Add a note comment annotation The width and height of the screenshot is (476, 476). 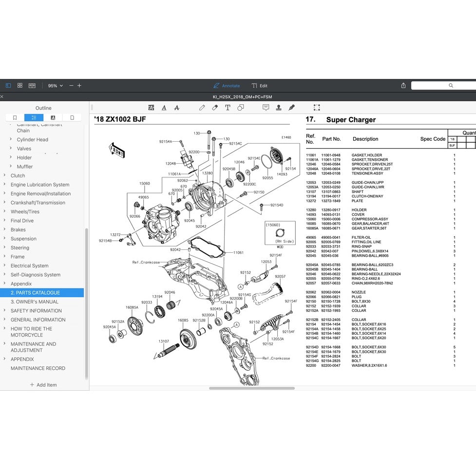coord(266,109)
